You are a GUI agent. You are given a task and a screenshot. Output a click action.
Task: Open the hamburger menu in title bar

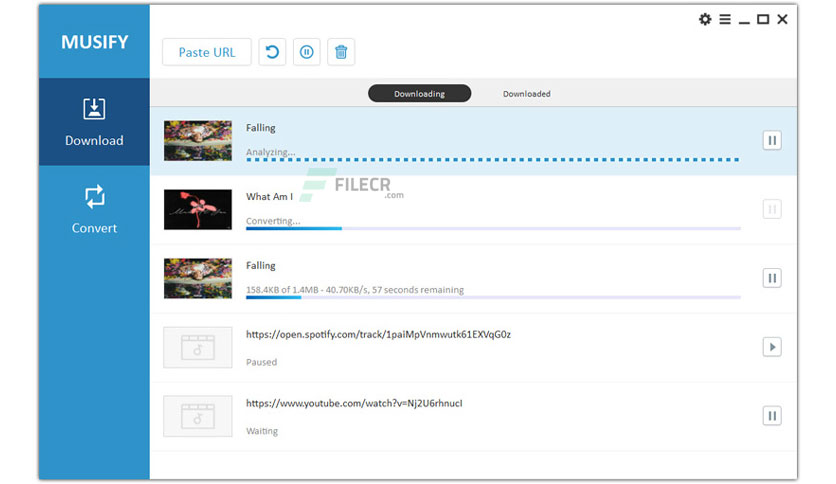[x=725, y=19]
